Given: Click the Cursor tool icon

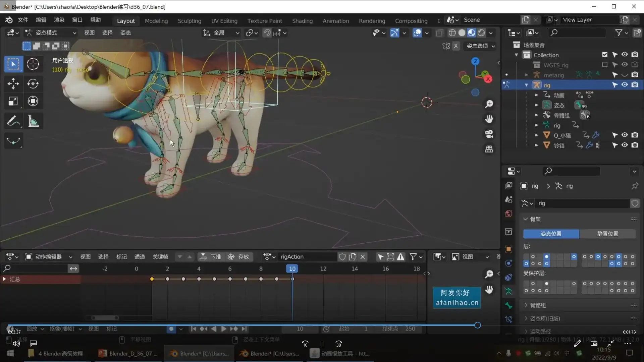Looking at the screenshot, I should (33, 64).
